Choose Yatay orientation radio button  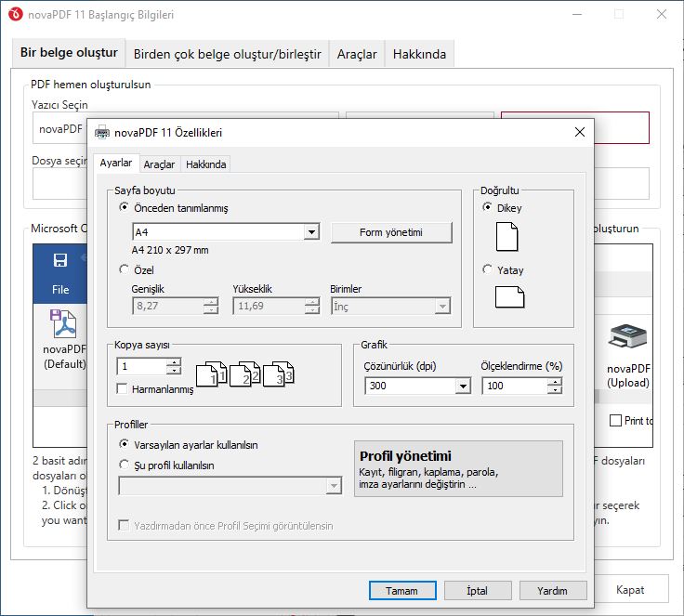tap(487, 269)
